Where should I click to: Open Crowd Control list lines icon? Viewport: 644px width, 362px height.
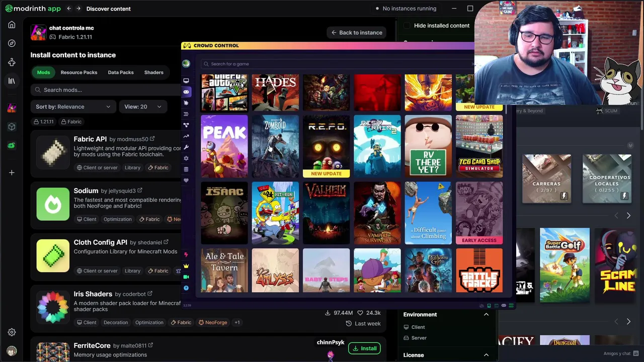[x=186, y=114]
